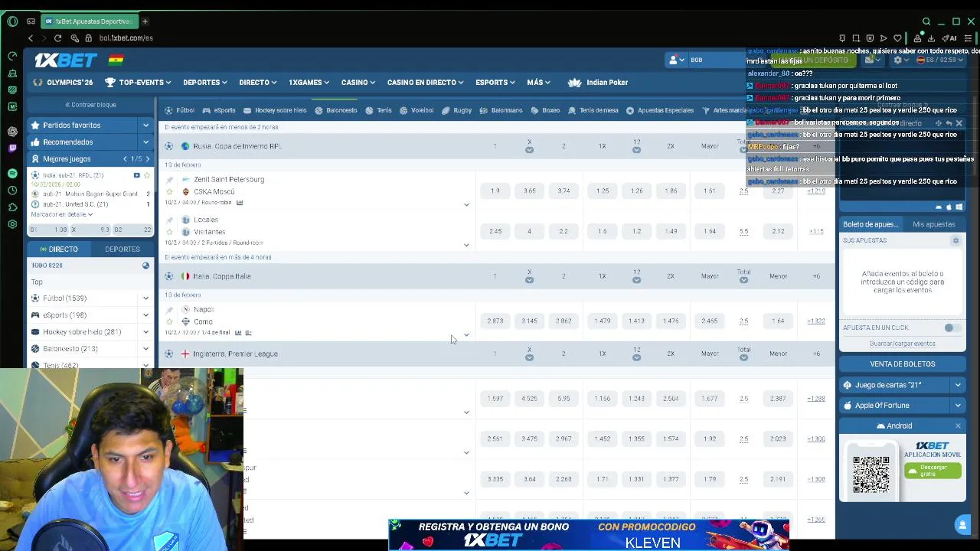
Task: Close the Android app banner
Action: coord(958,425)
